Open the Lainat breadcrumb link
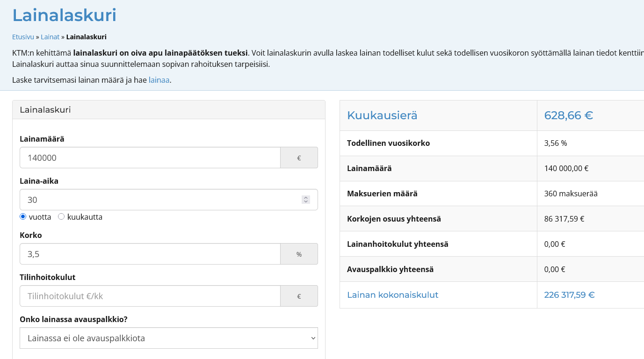The image size is (644, 359). point(50,37)
